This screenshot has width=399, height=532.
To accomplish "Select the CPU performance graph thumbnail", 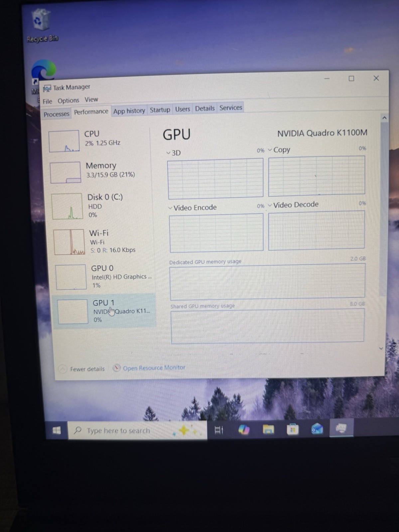I will (x=64, y=141).
